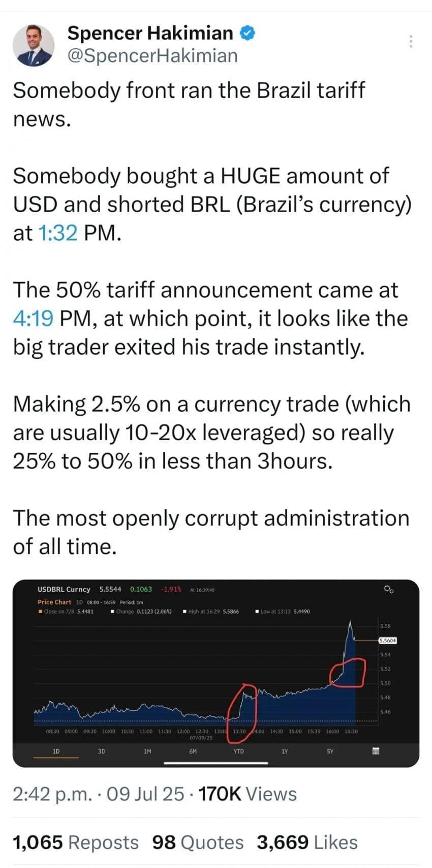432x868 pixels.
Task: View the 3,669 Likes list
Action: 307,842
